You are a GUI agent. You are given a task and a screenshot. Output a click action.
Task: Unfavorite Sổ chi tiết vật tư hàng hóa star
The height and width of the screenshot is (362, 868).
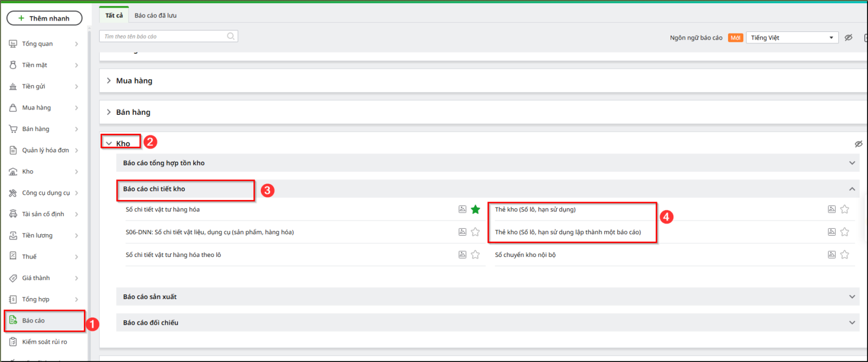(x=475, y=210)
